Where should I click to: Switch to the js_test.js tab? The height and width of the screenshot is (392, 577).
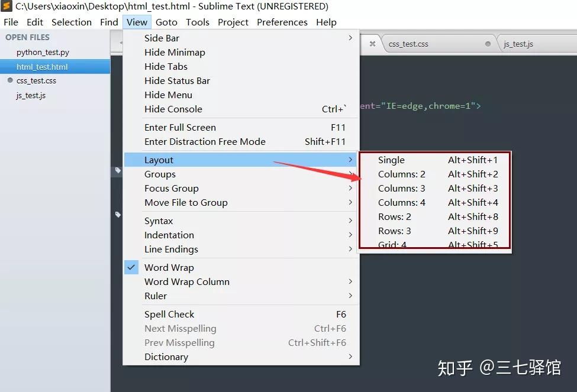[x=521, y=43]
